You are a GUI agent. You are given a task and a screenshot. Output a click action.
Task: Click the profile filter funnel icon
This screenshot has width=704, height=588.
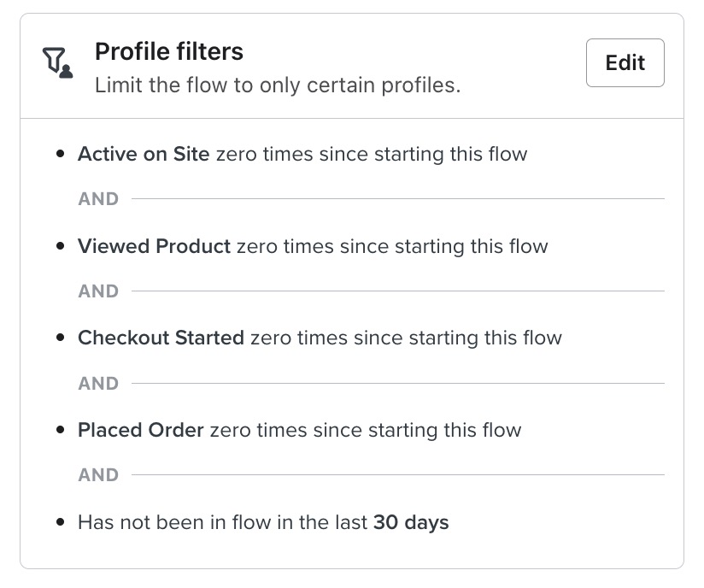coord(57,62)
